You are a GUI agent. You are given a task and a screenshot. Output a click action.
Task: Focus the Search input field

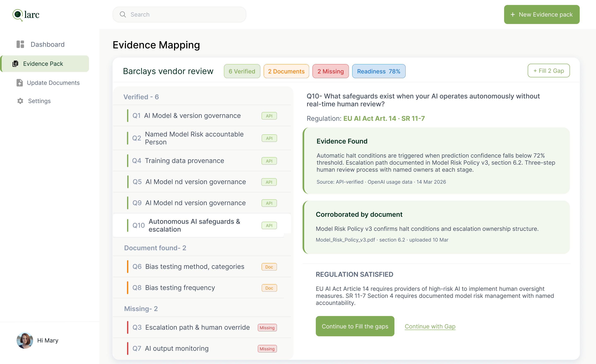(x=179, y=14)
